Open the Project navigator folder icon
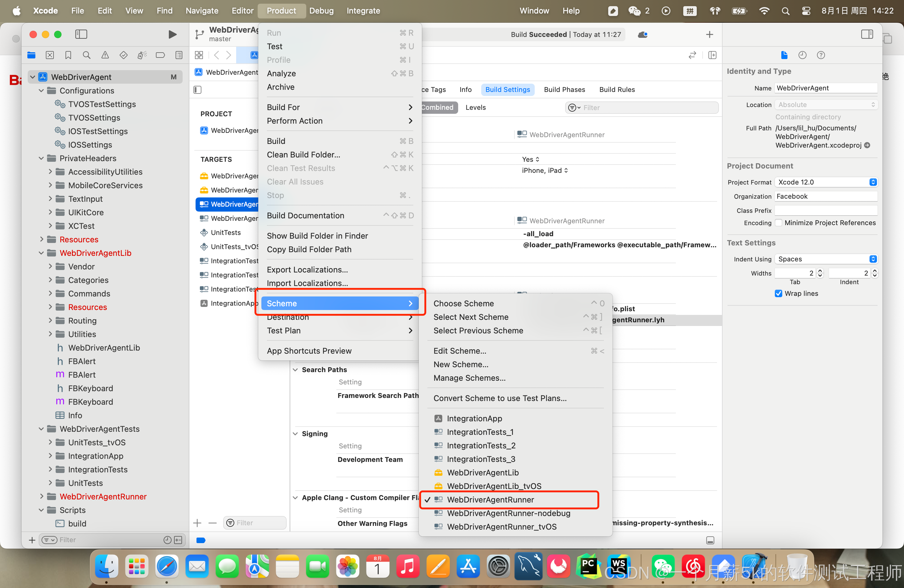This screenshot has height=588, width=904. (32, 55)
